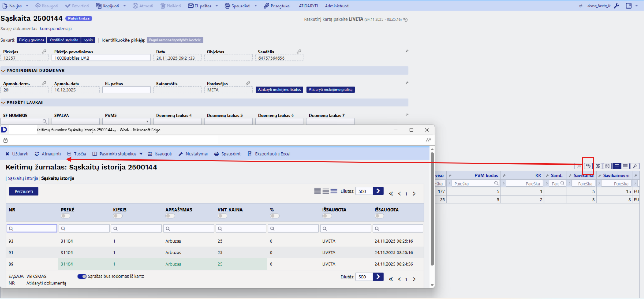Viewport: 644px width, 299px height.
Task: Click the Peržiūrėti button
Action: (x=24, y=191)
